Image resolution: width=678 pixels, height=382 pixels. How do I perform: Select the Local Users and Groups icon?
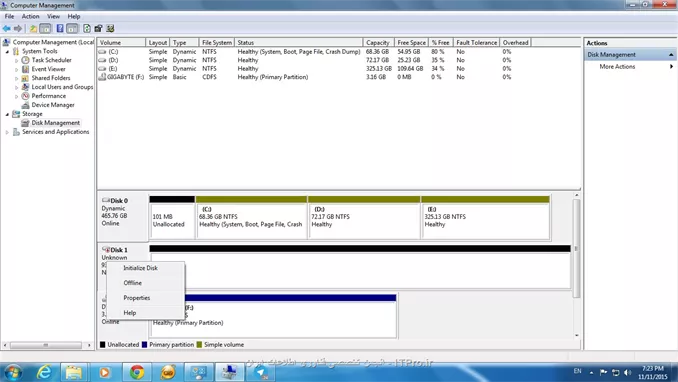click(x=26, y=87)
